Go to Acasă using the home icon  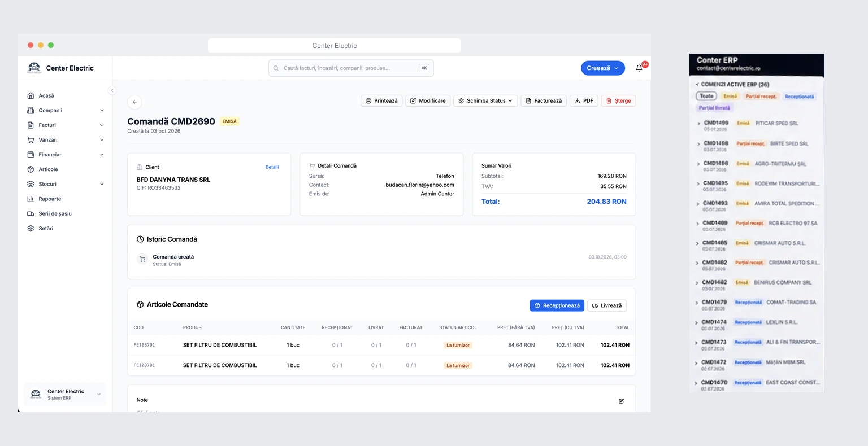(31, 95)
